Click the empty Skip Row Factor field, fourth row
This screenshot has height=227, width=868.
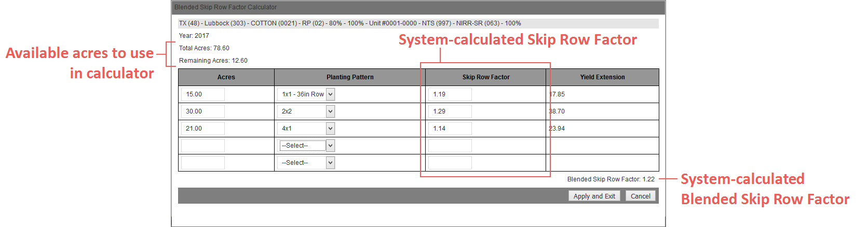point(450,146)
